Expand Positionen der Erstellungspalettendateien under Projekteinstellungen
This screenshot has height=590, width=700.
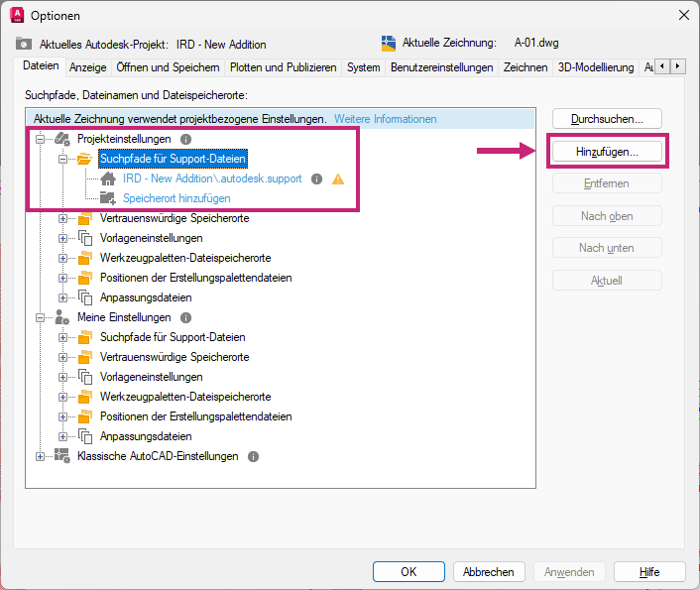click(x=62, y=278)
